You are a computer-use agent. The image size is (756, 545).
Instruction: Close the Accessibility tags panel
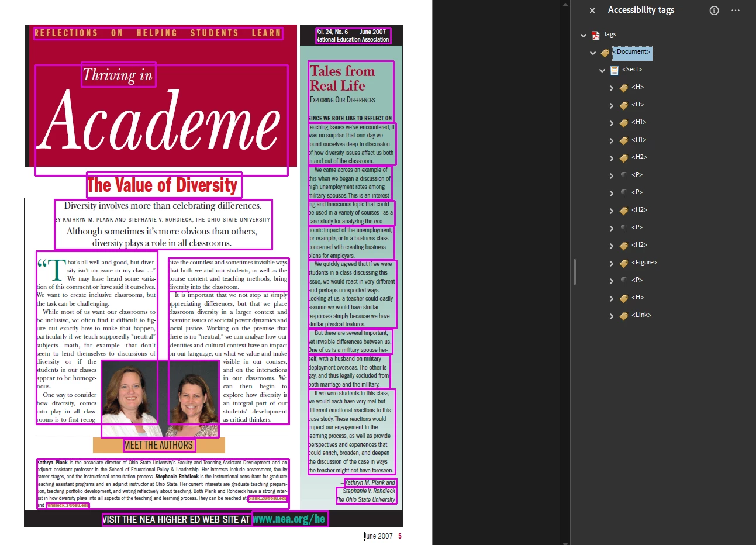(592, 11)
